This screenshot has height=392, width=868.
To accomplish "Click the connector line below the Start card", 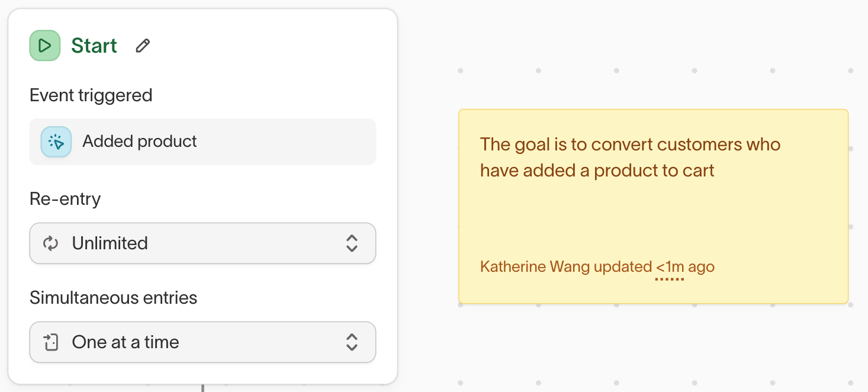I will (x=202, y=388).
